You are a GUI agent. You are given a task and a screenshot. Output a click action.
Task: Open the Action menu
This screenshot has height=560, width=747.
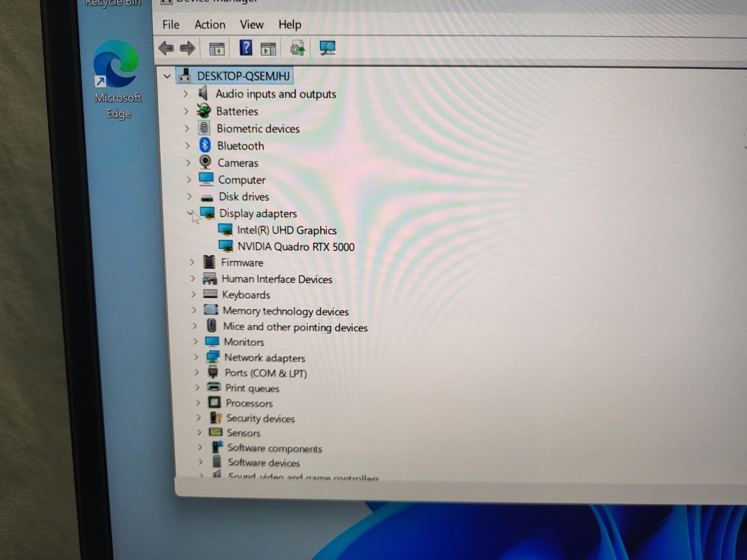(x=210, y=24)
